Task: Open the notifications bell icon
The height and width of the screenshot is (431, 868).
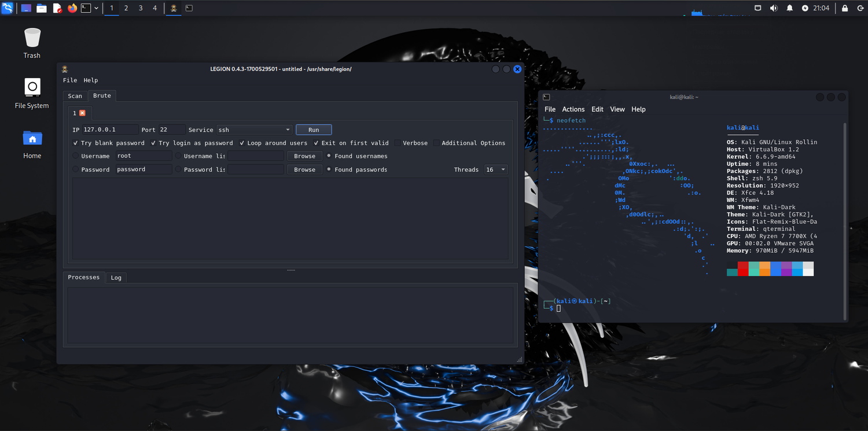Action: (789, 8)
